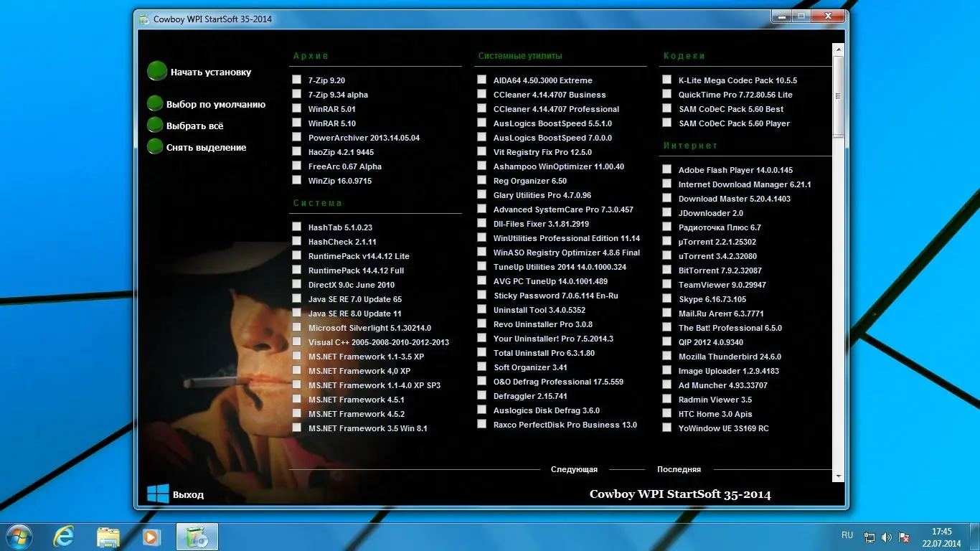This screenshot has width=980, height=551.
Task: Click O&O Defrag Professional 17.5.559 label
Action: pos(558,382)
